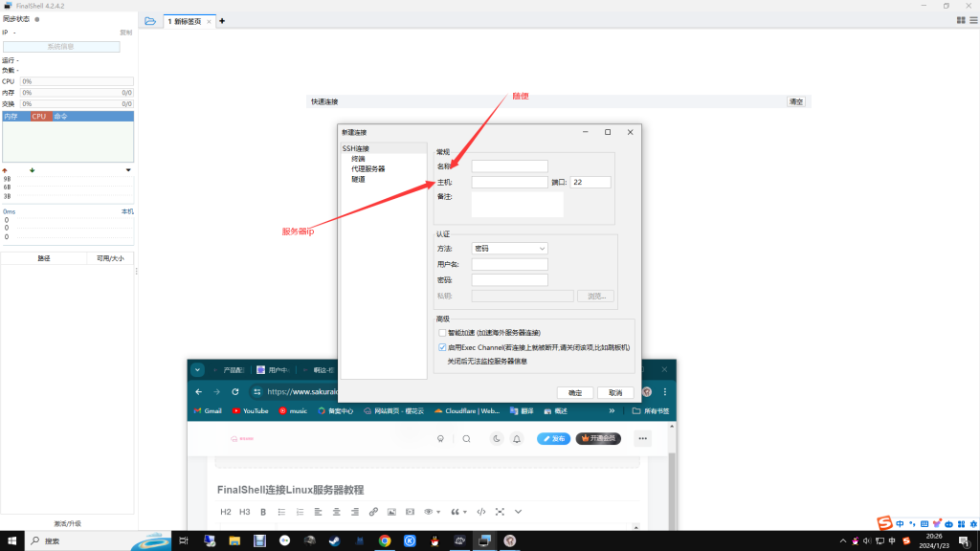Open Chrome from the Windows taskbar
The image size is (980, 551).
385,540
